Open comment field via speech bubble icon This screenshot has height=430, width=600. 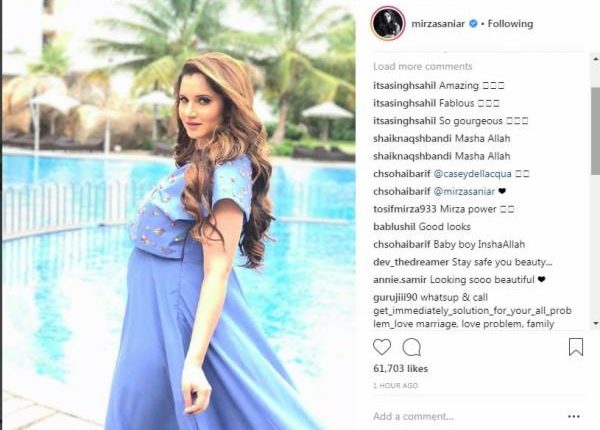412,347
